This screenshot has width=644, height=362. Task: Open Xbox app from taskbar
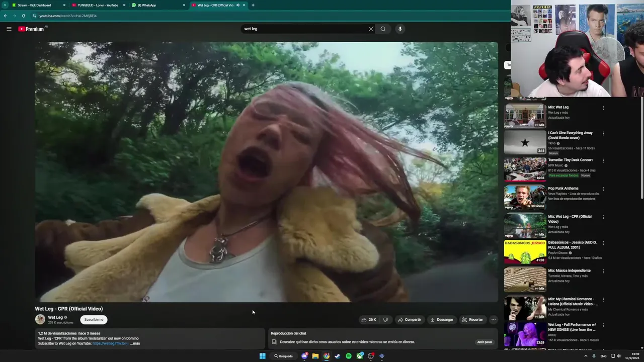(360, 356)
